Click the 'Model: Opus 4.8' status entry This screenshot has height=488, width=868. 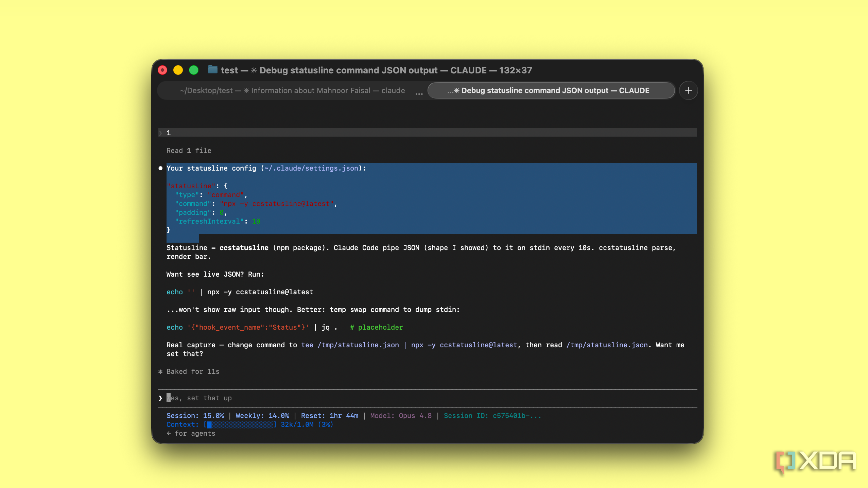(x=401, y=416)
